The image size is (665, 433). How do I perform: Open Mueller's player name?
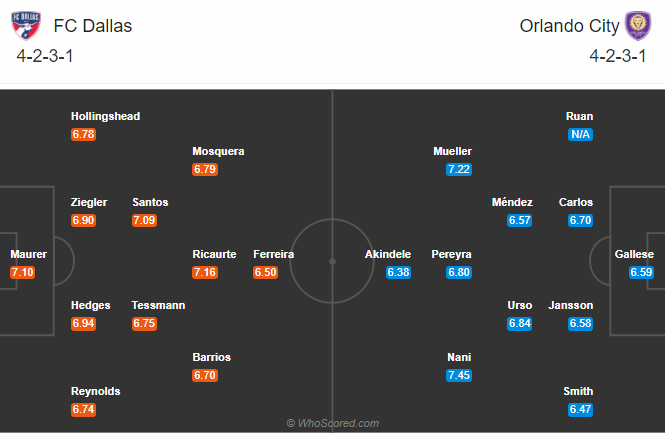pos(452,151)
